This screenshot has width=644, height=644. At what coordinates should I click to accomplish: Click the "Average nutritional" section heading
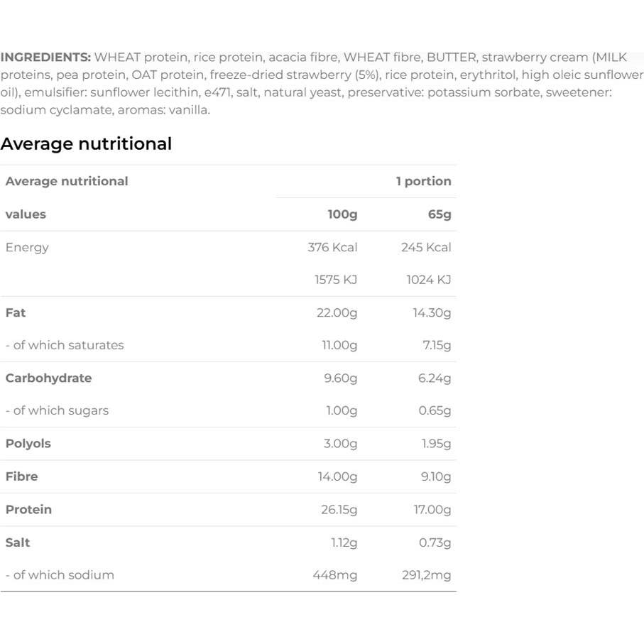coord(86,143)
